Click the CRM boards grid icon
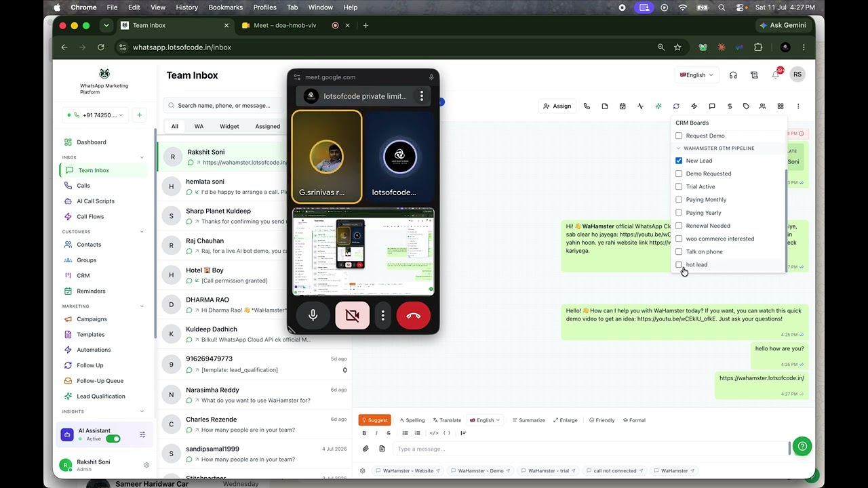868x488 pixels. (781, 106)
